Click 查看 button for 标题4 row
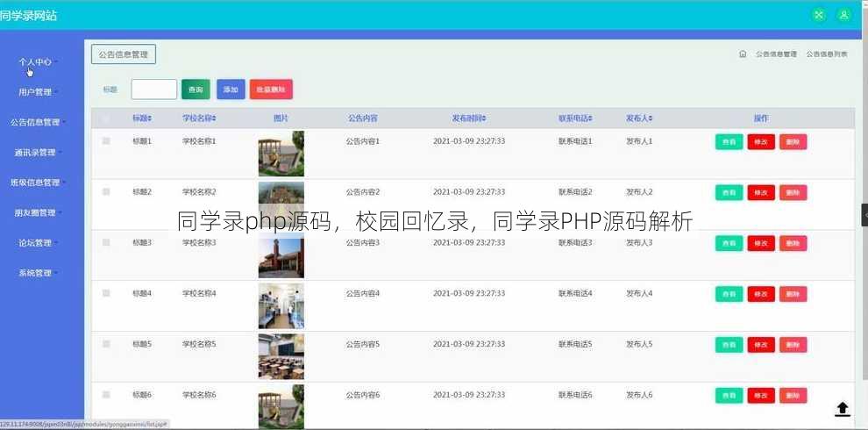This screenshot has width=868, height=430. (x=729, y=294)
